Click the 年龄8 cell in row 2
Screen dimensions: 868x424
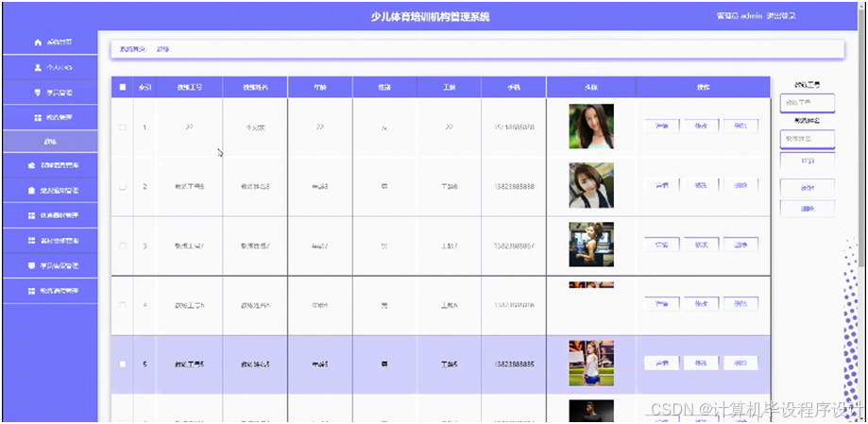tap(320, 187)
